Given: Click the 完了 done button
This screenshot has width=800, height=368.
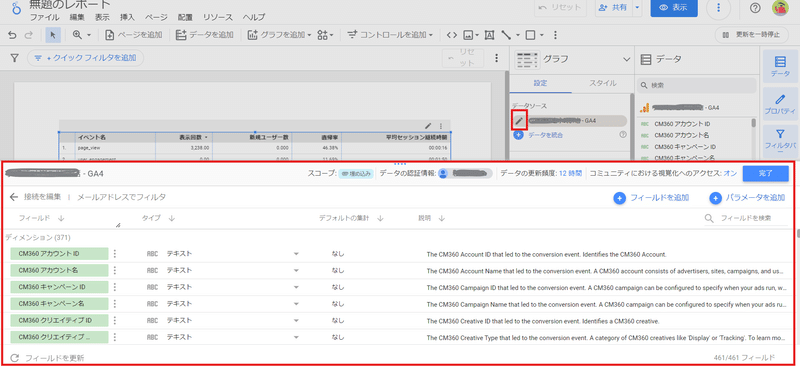Looking at the screenshot, I should (766, 174).
